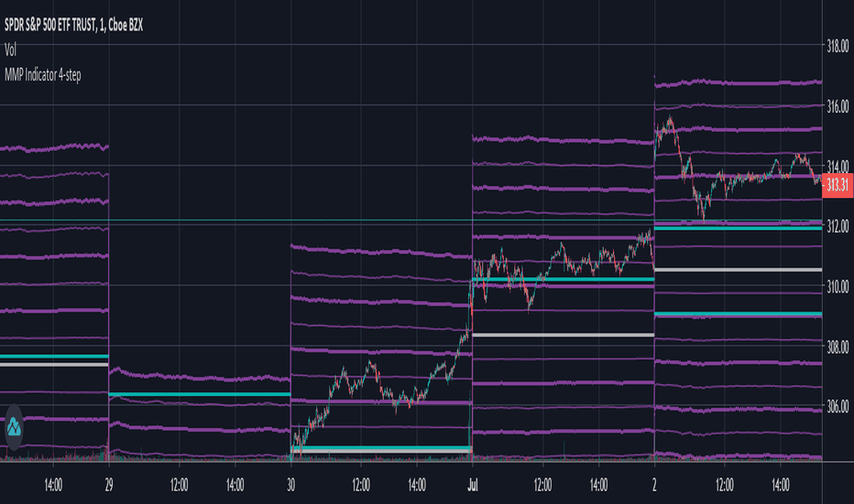Click the 312.00 price axis label
Viewport: 854px width, 504px height.
click(838, 225)
